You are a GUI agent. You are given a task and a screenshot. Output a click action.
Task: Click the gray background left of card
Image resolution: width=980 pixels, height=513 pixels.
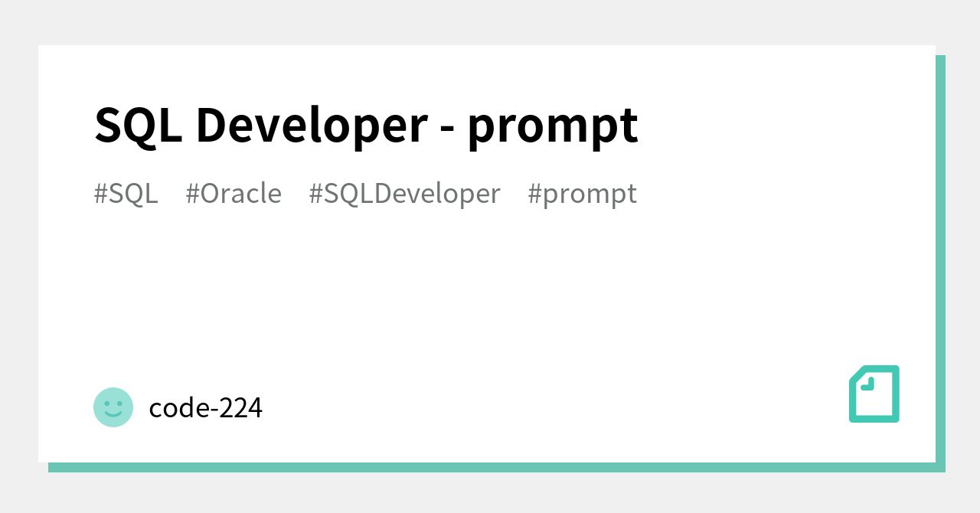coord(18,256)
